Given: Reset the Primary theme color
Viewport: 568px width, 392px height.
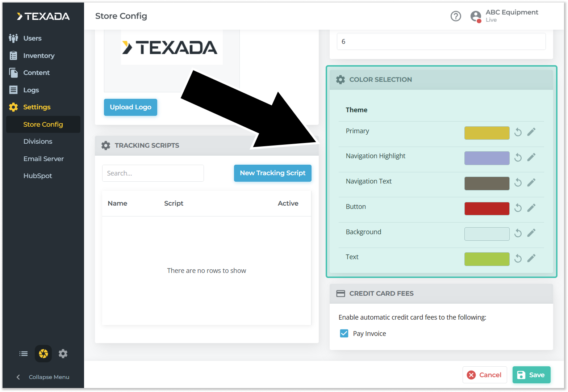Looking at the screenshot, I should point(518,132).
